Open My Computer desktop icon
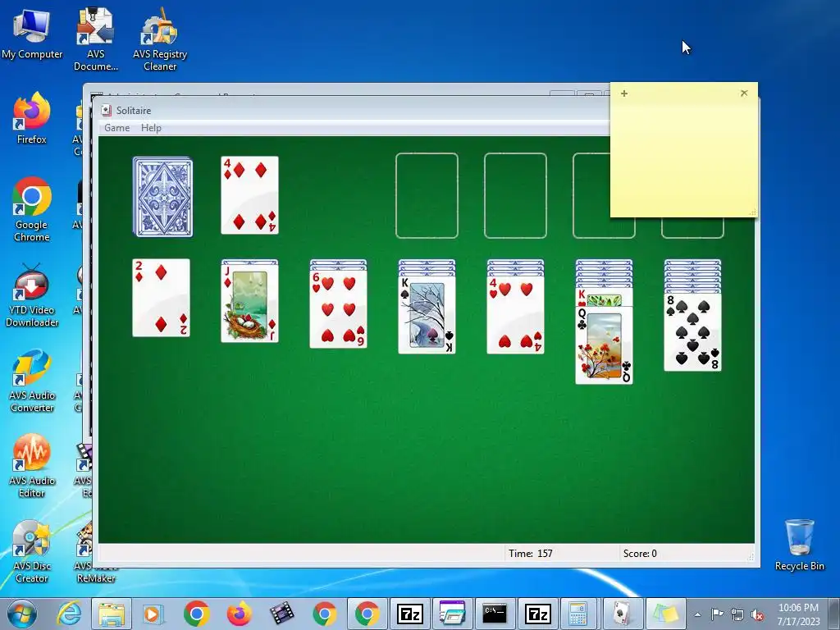 pyautogui.click(x=32, y=34)
